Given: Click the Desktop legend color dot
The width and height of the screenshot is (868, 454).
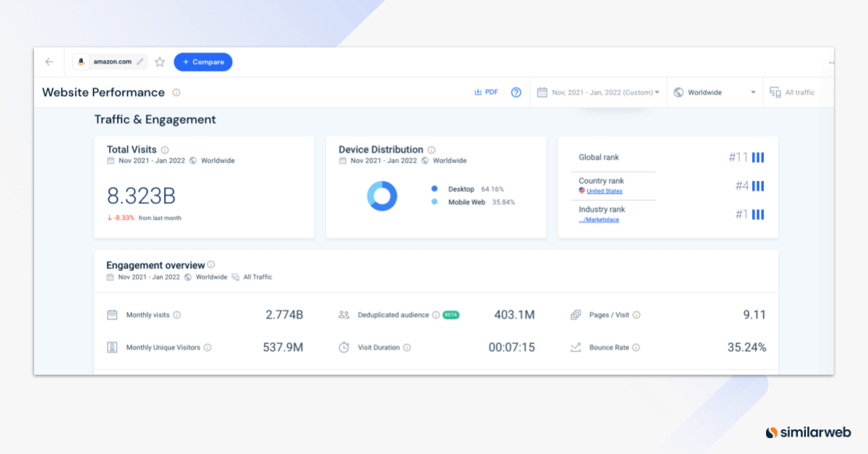Looking at the screenshot, I should pos(434,189).
